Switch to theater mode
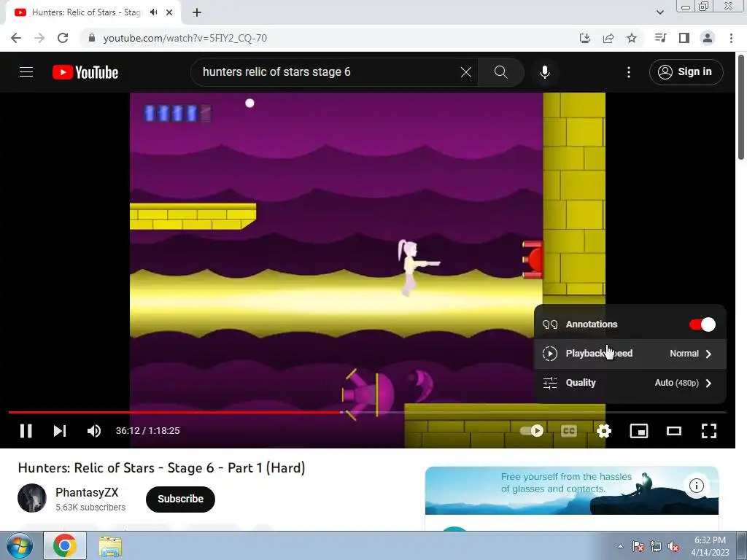Viewport: 747px width, 560px height. coord(673,430)
